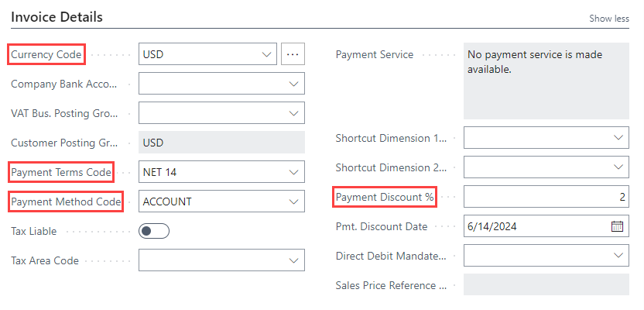The height and width of the screenshot is (310, 644).
Task: Expand the Tax Area Code dropdown
Action: [293, 260]
